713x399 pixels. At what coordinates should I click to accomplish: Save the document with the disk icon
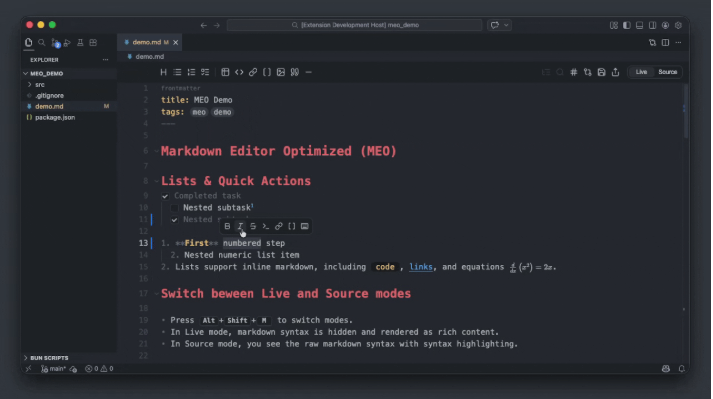(x=602, y=72)
